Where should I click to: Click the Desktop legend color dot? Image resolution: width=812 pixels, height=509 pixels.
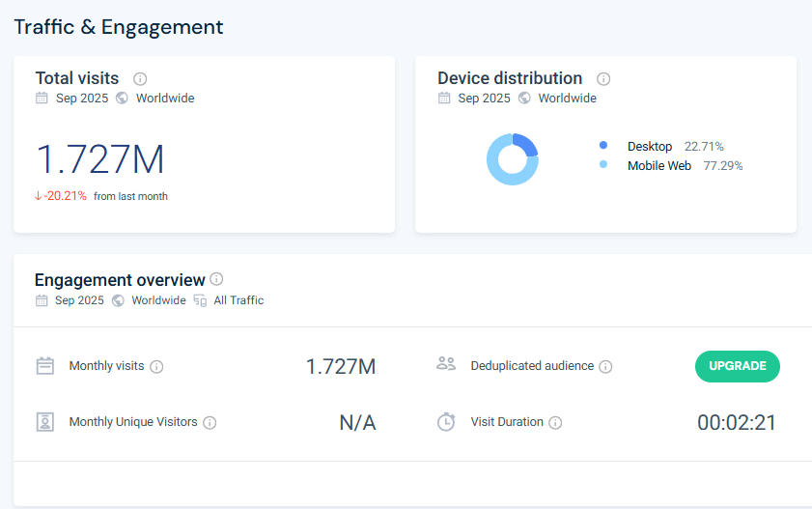pos(603,146)
